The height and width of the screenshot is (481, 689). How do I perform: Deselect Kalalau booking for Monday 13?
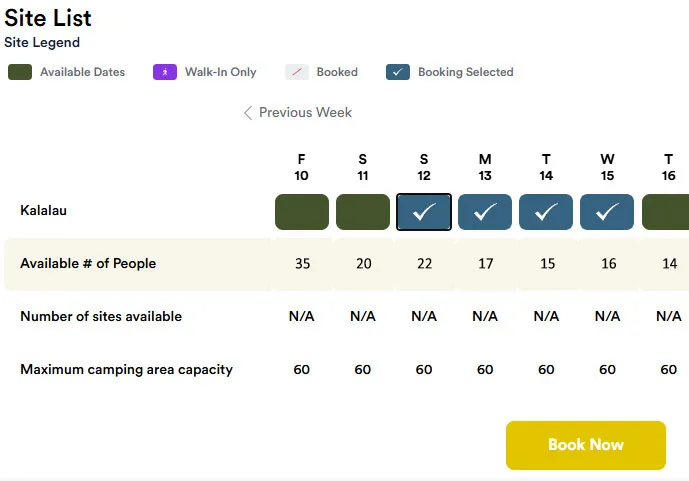coord(485,212)
